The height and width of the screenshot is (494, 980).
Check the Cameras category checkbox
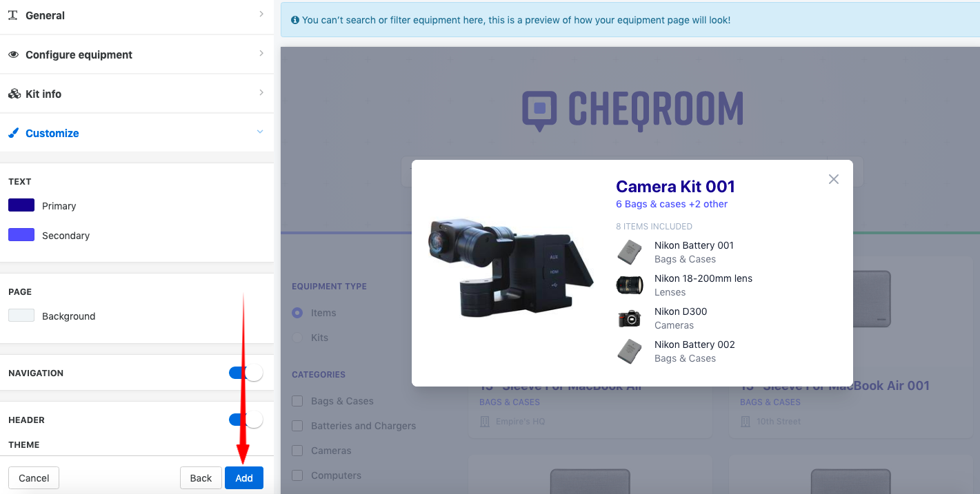pyautogui.click(x=297, y=451)
